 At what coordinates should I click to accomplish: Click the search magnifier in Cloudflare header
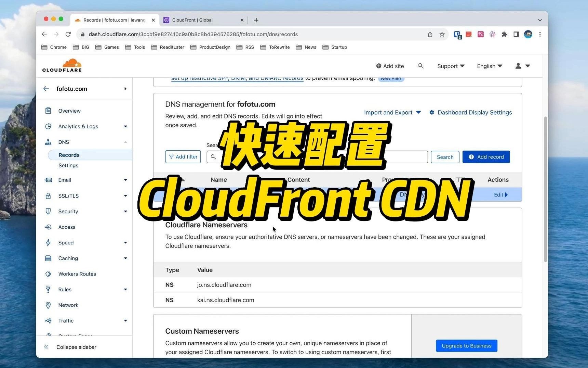click(x=420, y=66)
